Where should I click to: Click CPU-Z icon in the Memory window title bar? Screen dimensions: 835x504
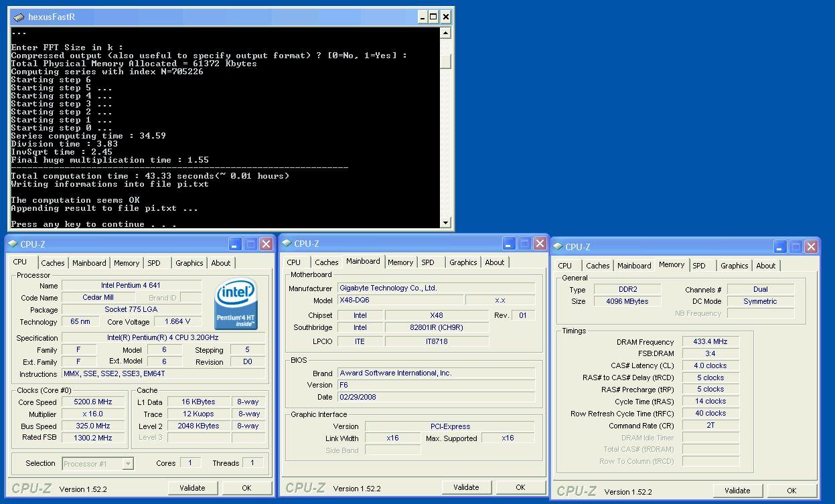point(558,247)
